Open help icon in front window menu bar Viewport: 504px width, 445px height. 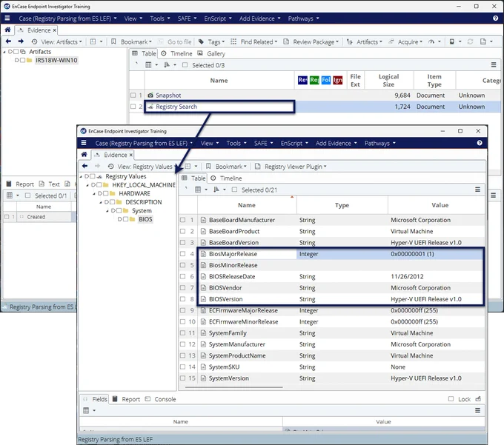(480, 143)
